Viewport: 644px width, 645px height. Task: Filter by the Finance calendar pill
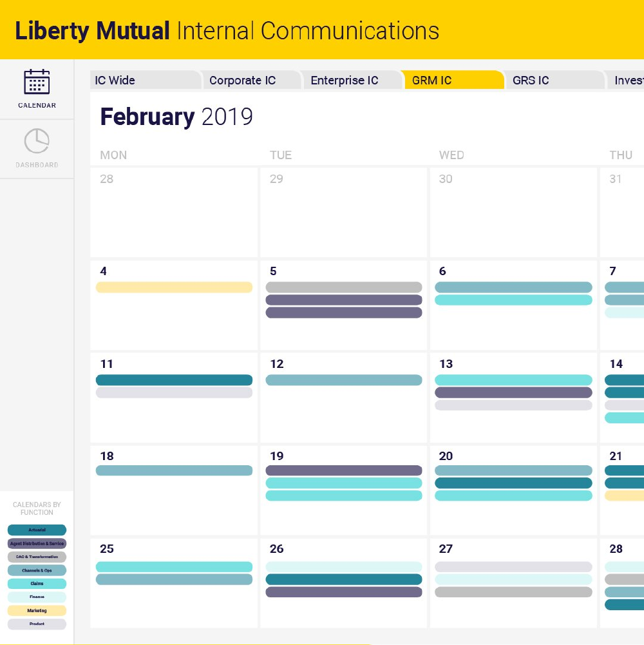[x=37, y=597]
